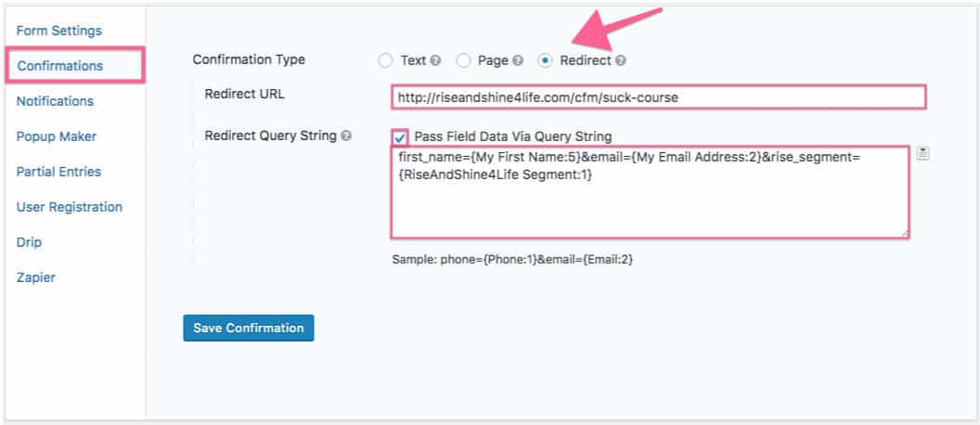Viewport: 980px width, 425px height.
Task: Toggle Pass Field Data Via Query String
Action: 401,136
